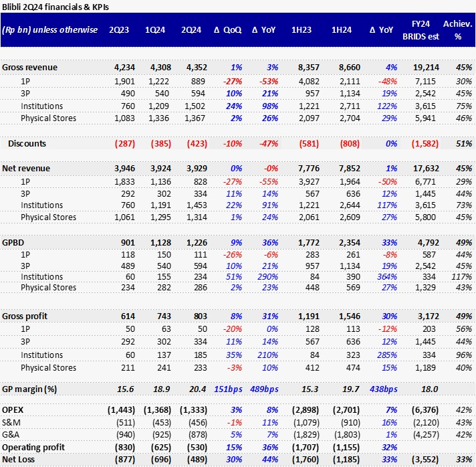The width and height of the screenshot is (476, 467).
Task: Click the "Discounts" row label
Action: (x=27, y=143)
